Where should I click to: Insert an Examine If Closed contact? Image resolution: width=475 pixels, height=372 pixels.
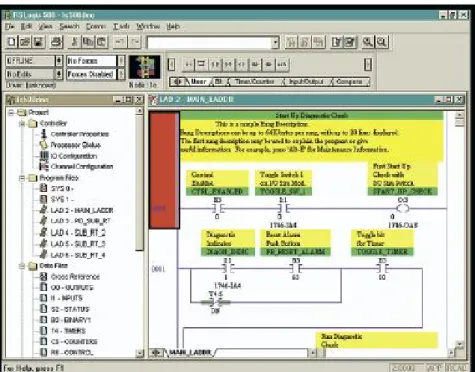coord(215,64)
